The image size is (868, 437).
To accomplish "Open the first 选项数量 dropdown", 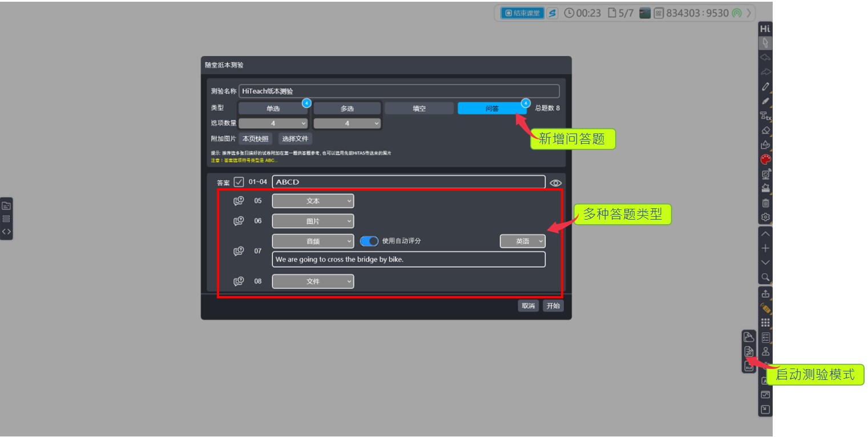I will click(273, 123).
